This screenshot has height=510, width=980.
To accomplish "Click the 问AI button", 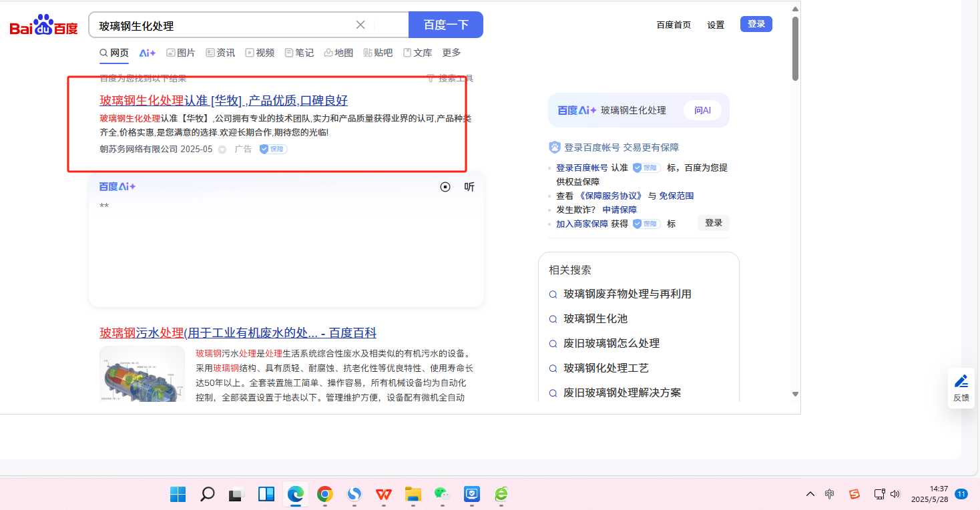I will coord(702,110).
